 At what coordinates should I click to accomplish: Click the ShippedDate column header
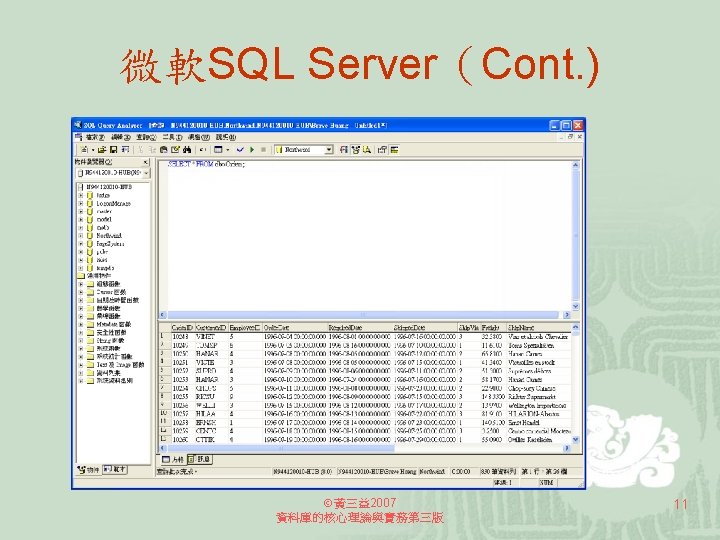(425, 328)
